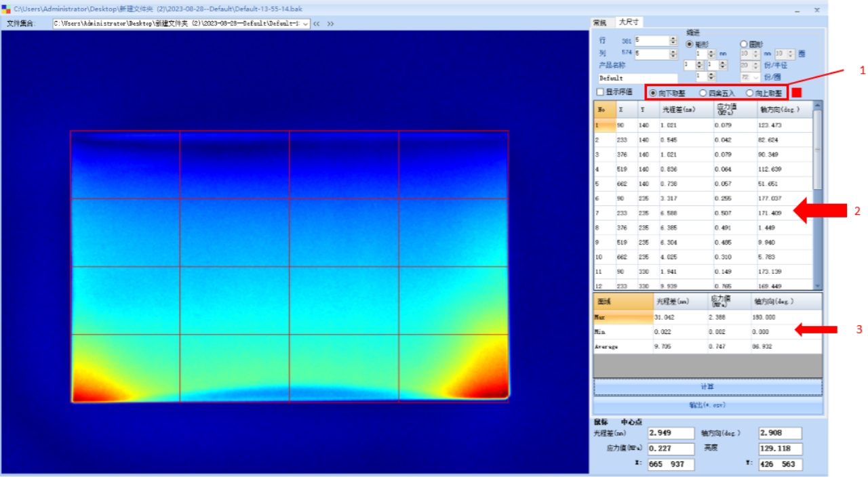Switch to the 常规 tab

coord(600,22)
